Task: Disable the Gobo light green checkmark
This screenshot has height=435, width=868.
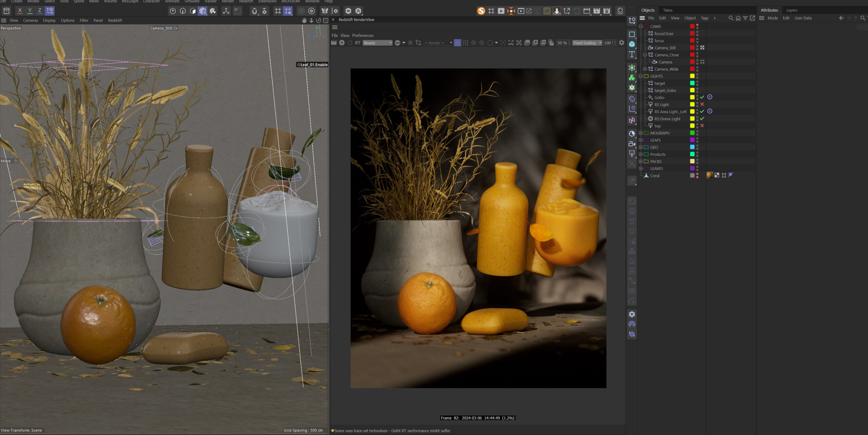Action: 702,97
